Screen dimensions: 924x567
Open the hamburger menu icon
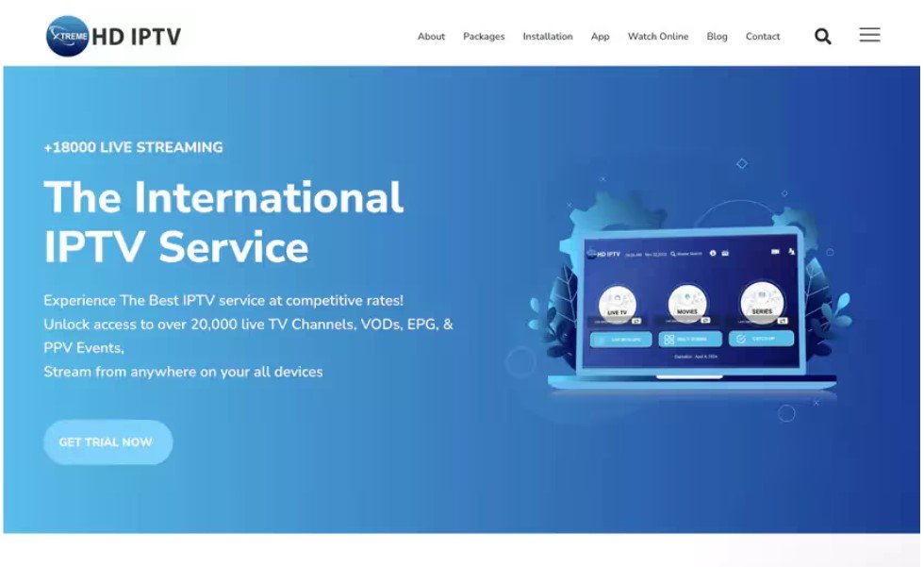point(869,36)
